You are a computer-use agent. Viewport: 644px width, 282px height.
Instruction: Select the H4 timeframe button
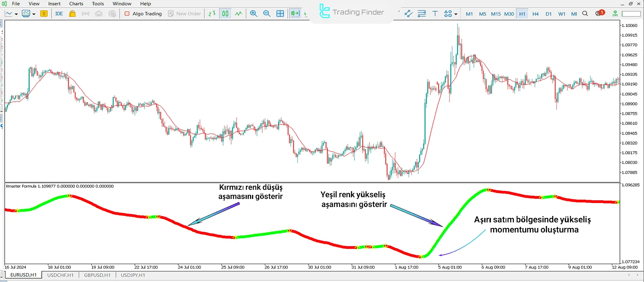pyautogui.click(x=535, y=14)
